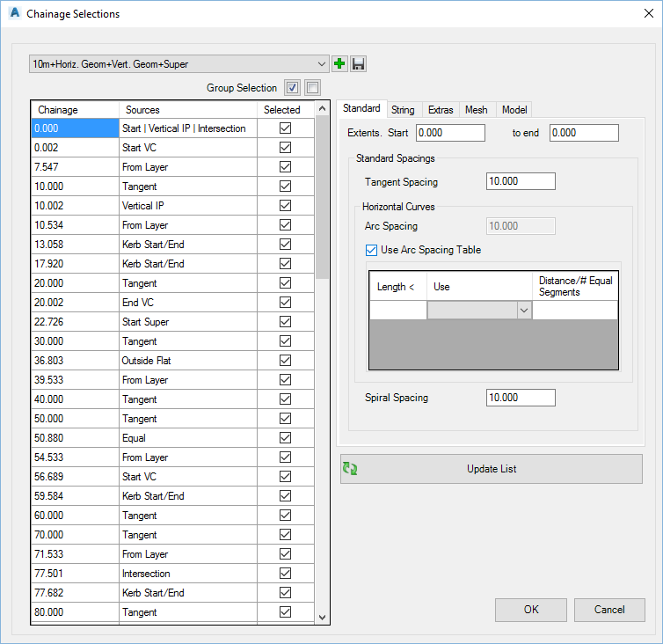Toggle Selected checkbox for 50.880 Equal

[286, 438]
